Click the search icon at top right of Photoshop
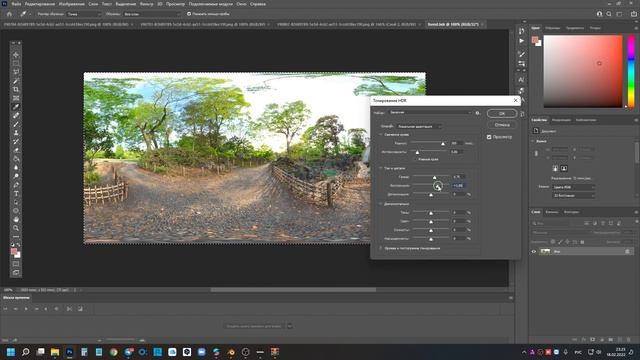Viewport: 640px width, 360px height. pos(609,14)
